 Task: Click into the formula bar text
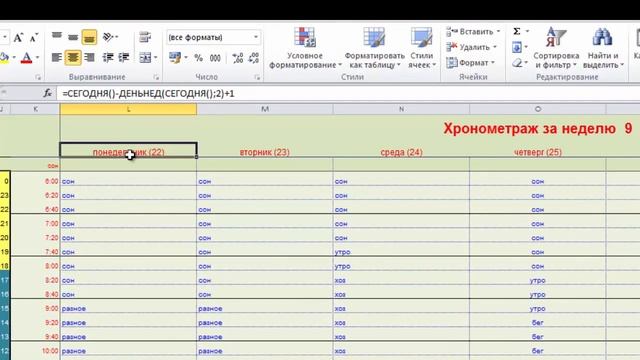148,93
